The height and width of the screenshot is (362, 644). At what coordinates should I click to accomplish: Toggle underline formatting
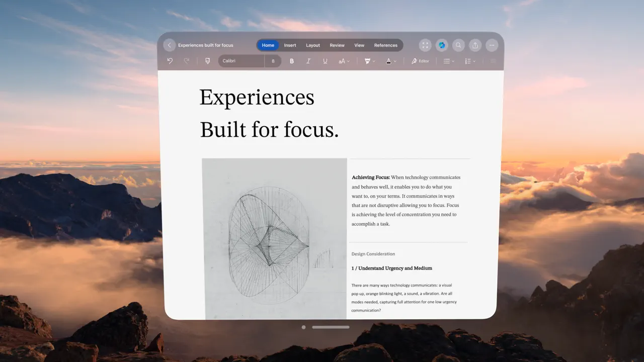pyautogui.click(x=325, y=61)
